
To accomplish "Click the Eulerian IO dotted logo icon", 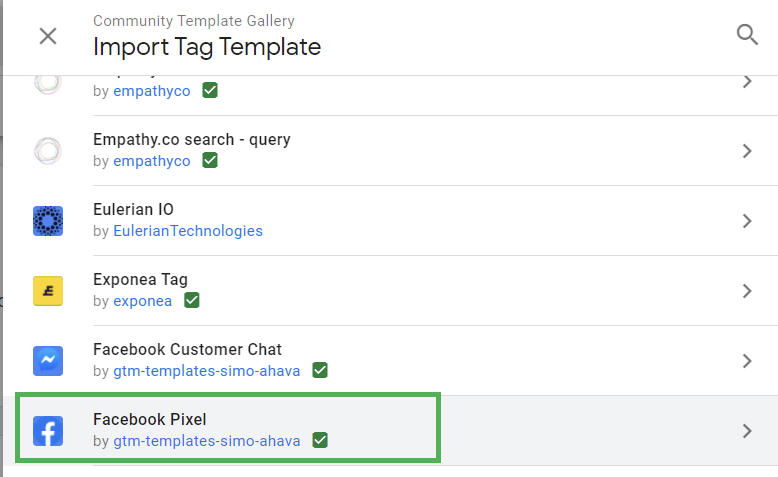I will coord(48,221).
